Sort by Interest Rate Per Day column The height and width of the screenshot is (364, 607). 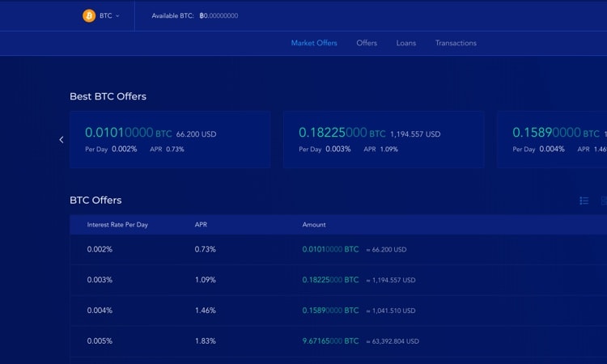[x=117, y=225]
